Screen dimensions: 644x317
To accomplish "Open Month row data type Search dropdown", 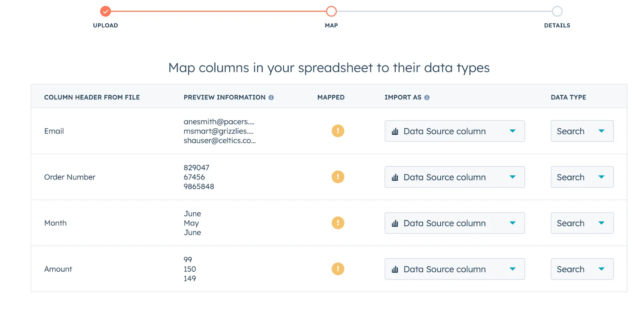I will click(x=582, y=223).
